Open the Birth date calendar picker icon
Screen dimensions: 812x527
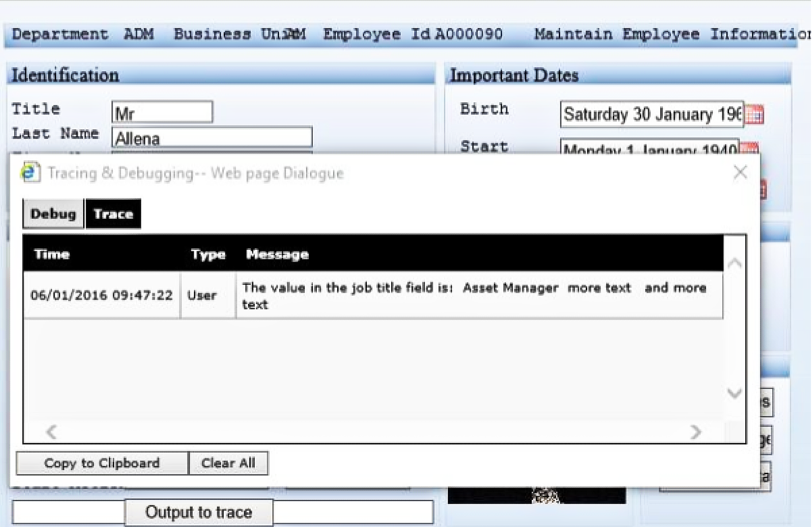(x=754, y=115)
